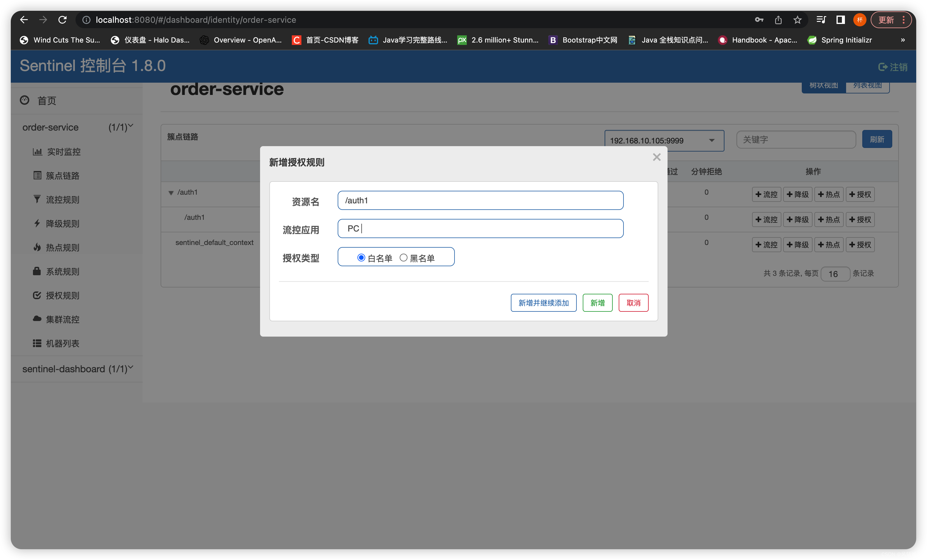Select 白名单 radio button

tap(361, 258)
